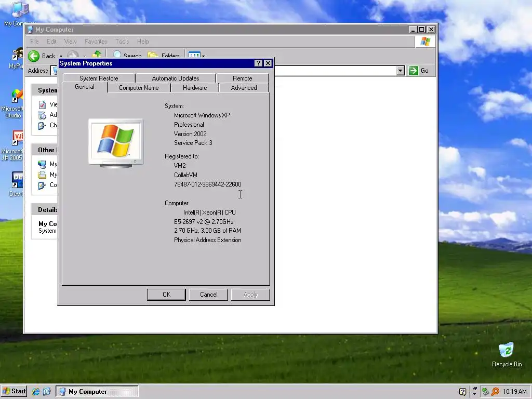532x399 pixels.
Task: Click the Physical Address Extension text
Action: (208, 240)
